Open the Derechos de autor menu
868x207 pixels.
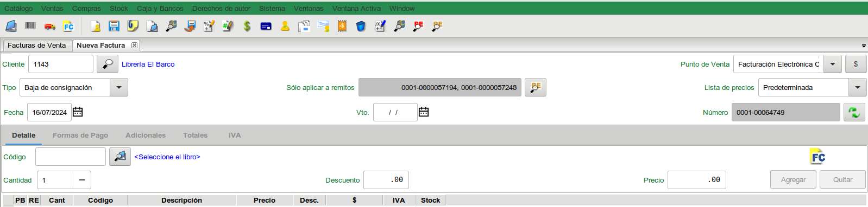pos(222,8)
